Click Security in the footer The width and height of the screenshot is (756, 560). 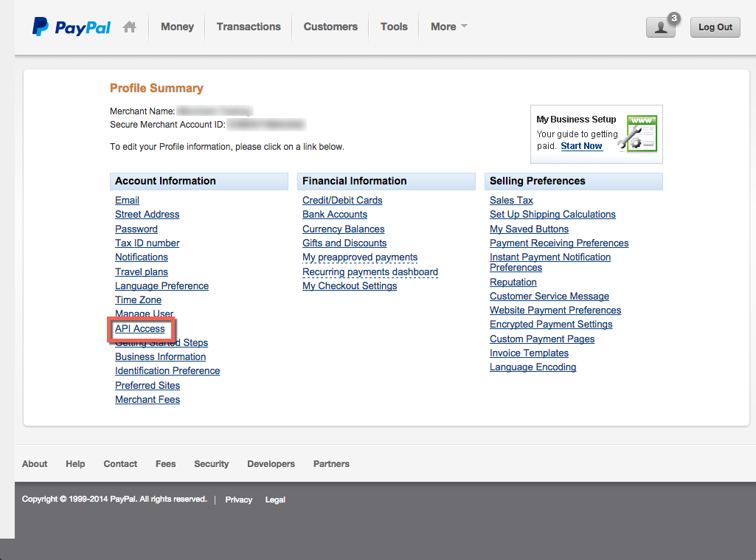[211, 464]
